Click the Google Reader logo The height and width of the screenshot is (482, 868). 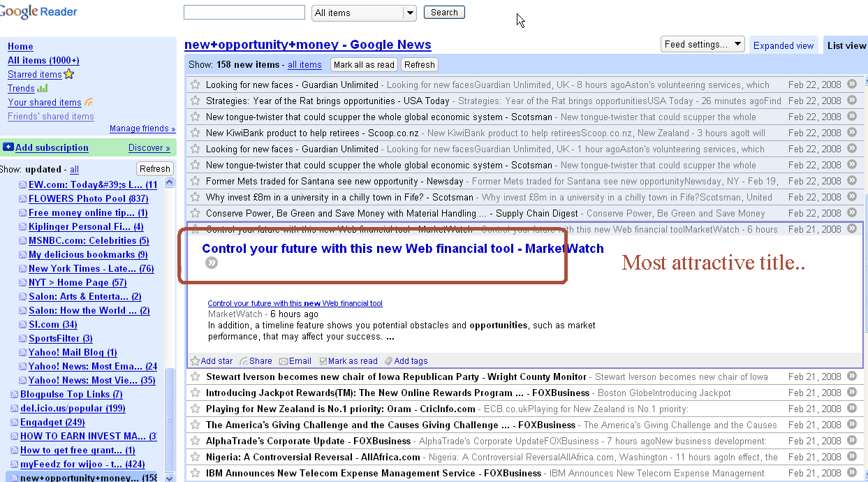[x=39, y=11]
